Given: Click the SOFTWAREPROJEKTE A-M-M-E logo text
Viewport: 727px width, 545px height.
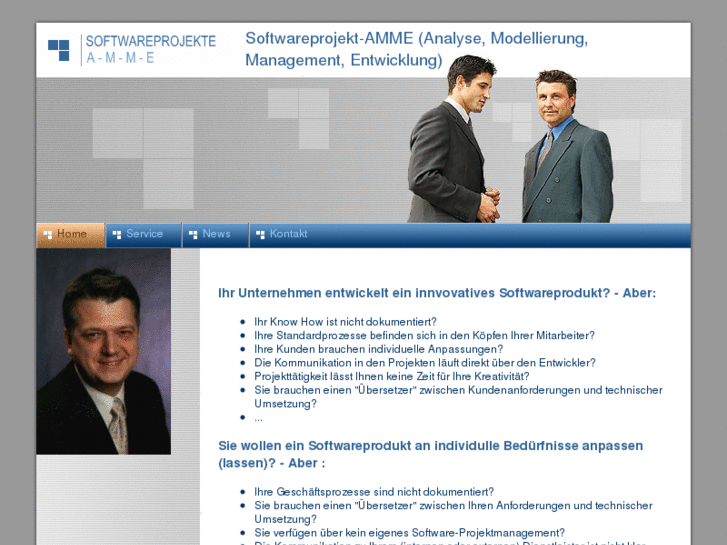Looking at the screenshot, I should (x=151, y=49).
